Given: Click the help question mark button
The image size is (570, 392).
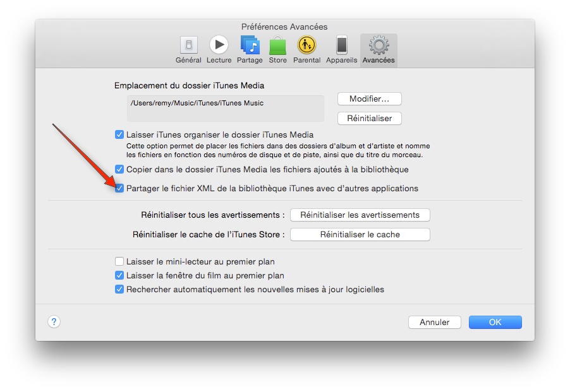Looking at the screenshot, I should (54, 321).
